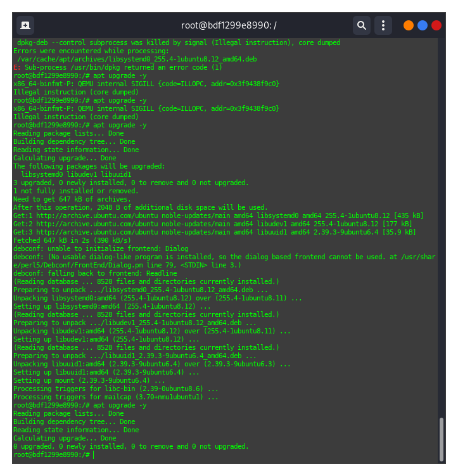Click the search magnifier icon
458x476 pixels.
[x=361, y=25]
